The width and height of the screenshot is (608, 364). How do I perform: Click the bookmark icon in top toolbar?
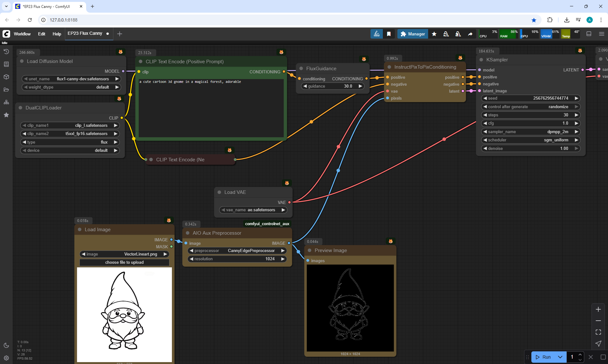(389, 34)
